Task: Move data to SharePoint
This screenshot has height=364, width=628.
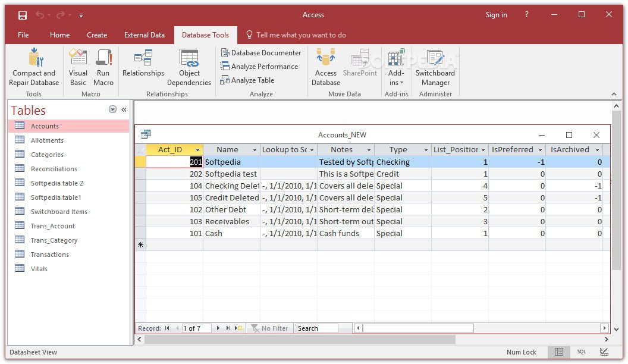Action: coord(360,67)
